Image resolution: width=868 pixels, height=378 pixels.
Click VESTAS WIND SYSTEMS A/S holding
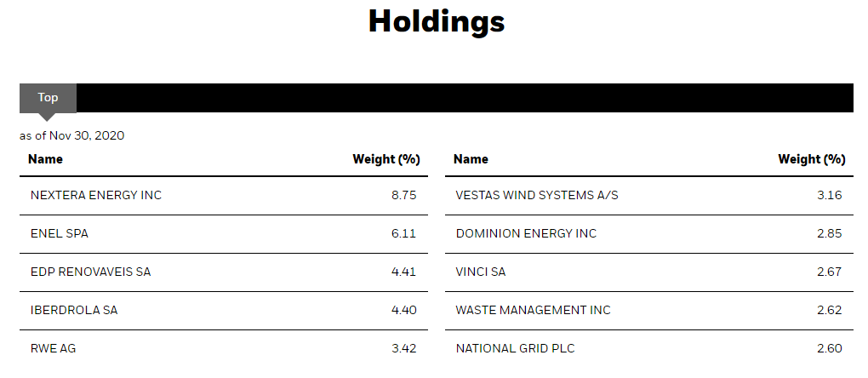537,195
